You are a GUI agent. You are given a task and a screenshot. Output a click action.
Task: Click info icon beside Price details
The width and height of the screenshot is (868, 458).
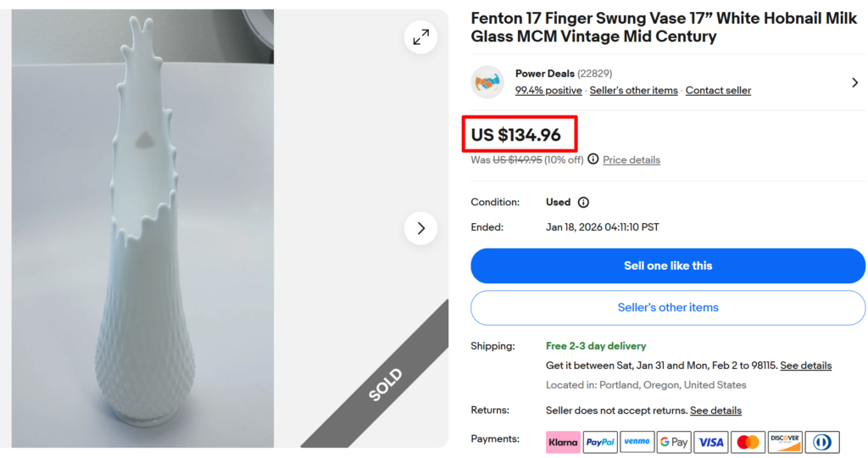click(593, 159)
